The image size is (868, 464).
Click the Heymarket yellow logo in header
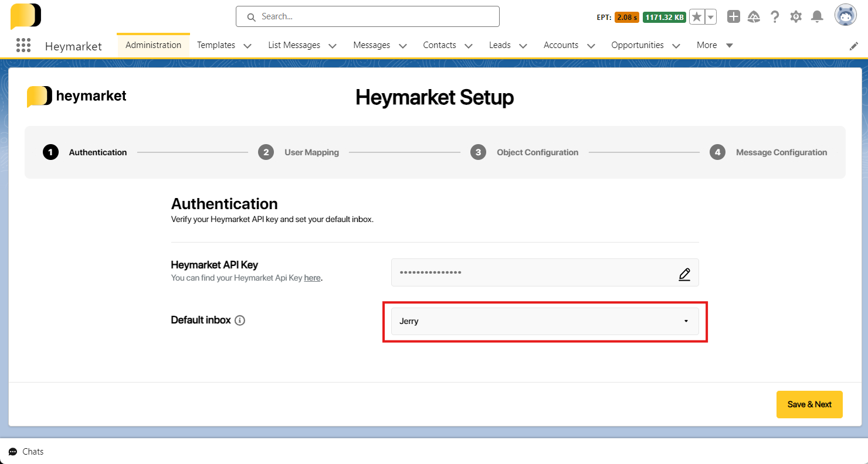(26, 16)
